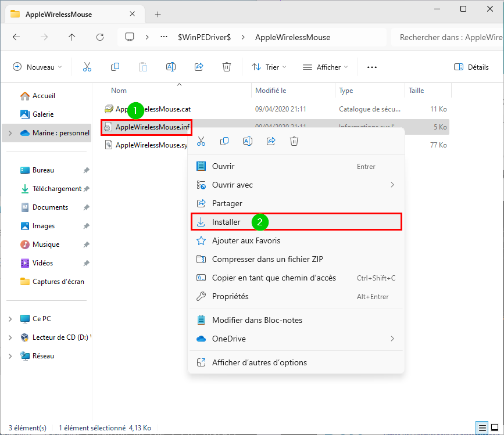The width and height of the screenshot is (504, 435).
Task: Show collapsed path with the breadcrumb ellipsis
Action: click(x=164, y=37)
